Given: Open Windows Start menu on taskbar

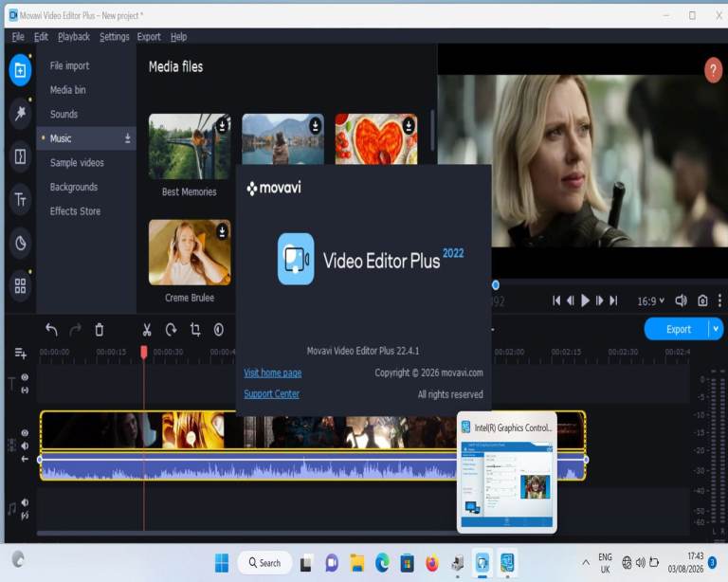Looking at the screenshot, I should click(222, 563).
